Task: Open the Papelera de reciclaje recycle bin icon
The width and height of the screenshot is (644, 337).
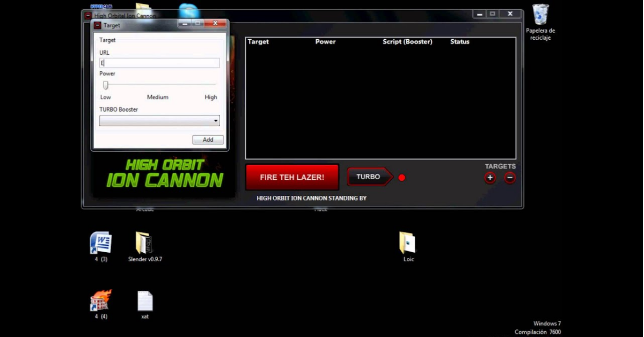Action: (x=540, y=22)
